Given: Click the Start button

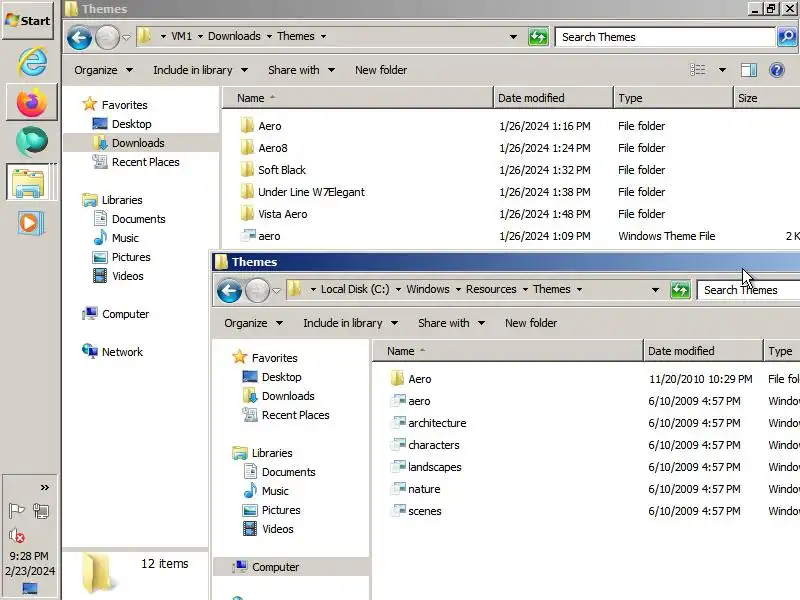Looking at the screenshot, I should [28, 20].
